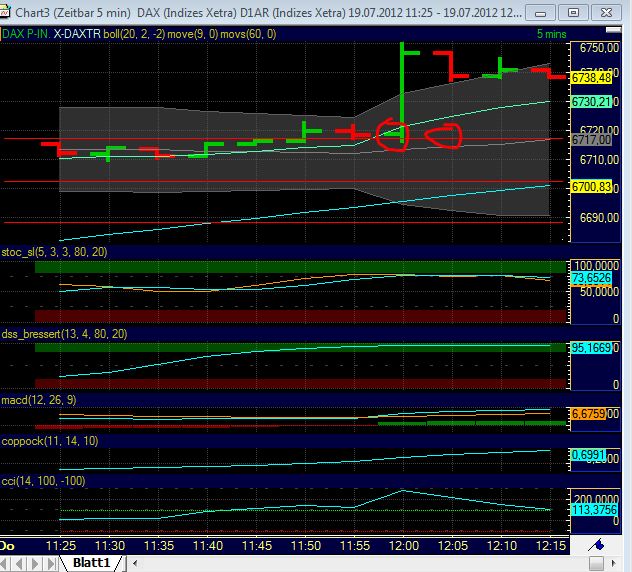This screenshot has height=572, width=632.
Task: Click the yellow 6738,48 price tag
Action: [x=591, y=77]
